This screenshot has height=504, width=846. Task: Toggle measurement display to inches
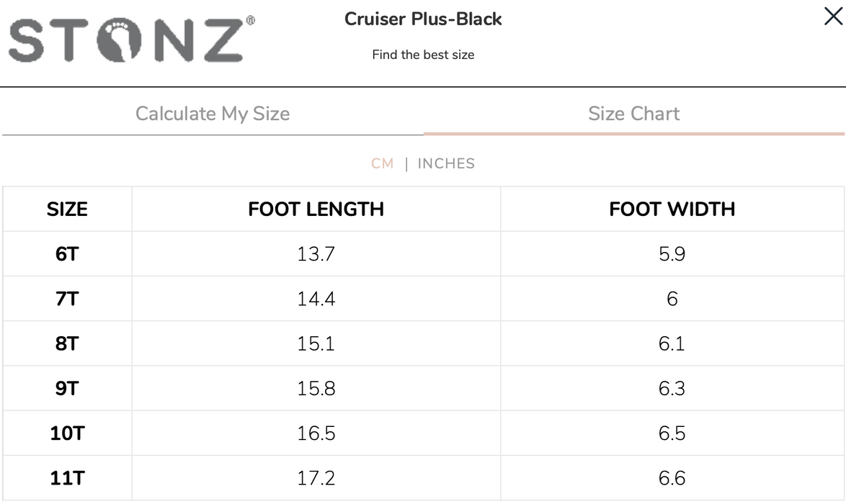click(447, 163)
